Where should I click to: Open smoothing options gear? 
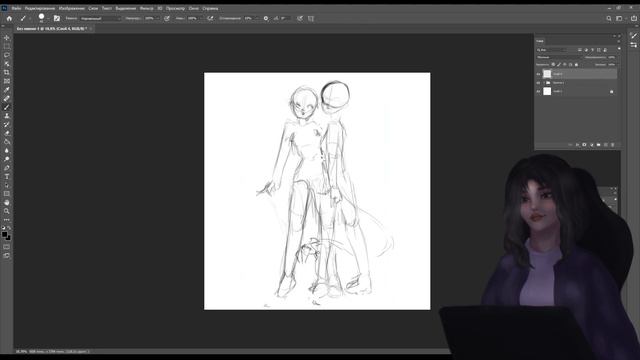pyautogui.click(x=266, y=18)
